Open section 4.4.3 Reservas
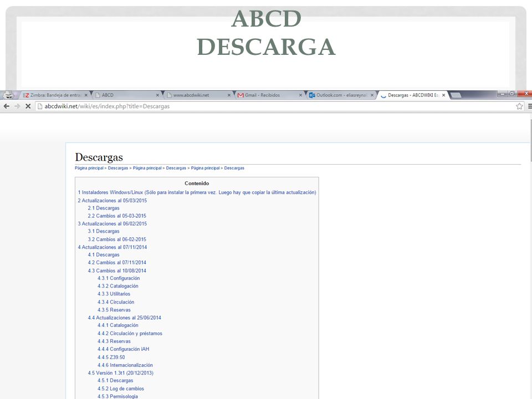The image size is (532, 399). [114, 341]
